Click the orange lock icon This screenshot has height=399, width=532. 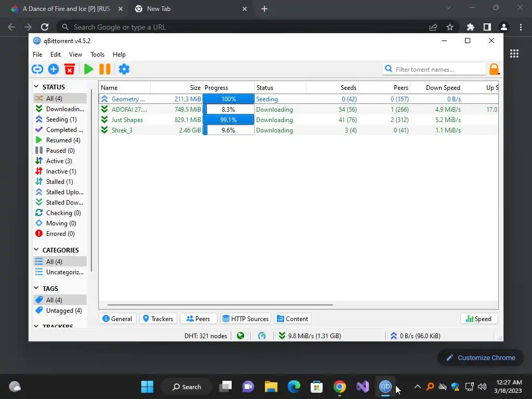tap(494, 69)
